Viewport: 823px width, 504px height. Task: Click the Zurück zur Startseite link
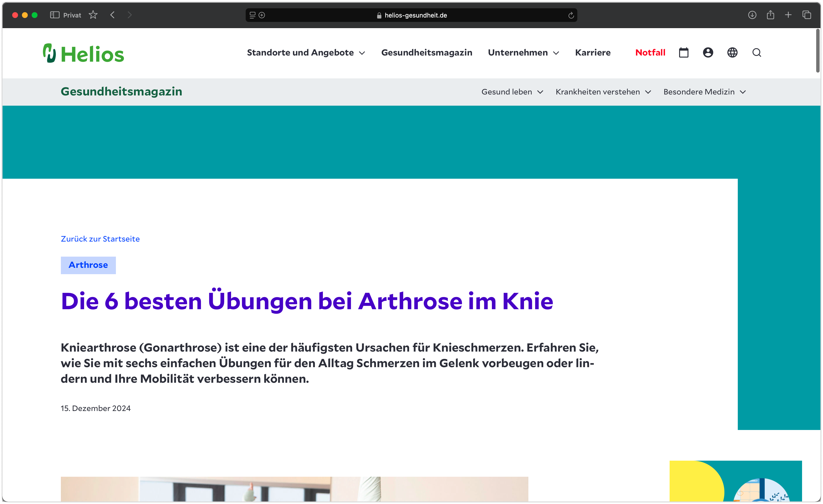click(100, 239)
